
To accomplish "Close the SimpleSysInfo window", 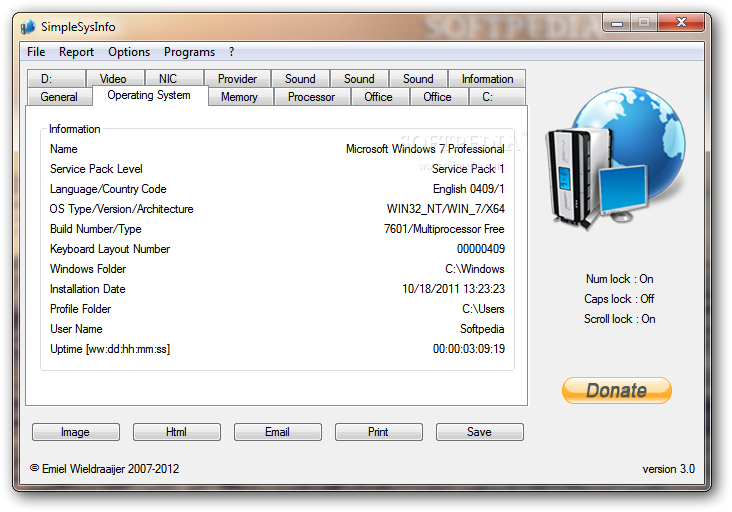I will [x=682, y=22].
